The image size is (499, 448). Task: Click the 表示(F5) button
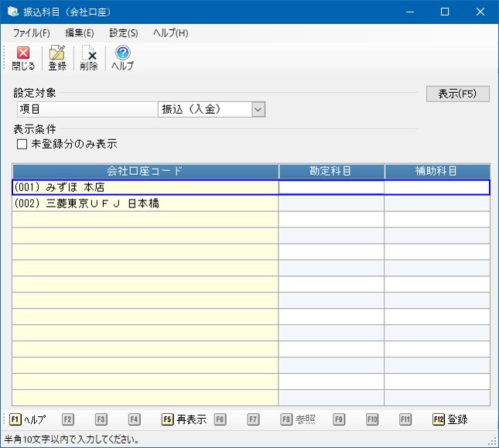coord(457,94)
